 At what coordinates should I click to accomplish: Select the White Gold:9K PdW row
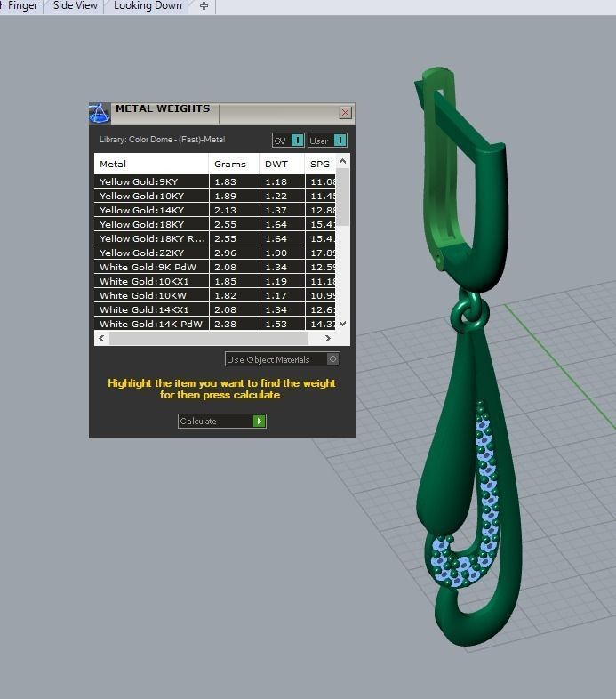215,267
